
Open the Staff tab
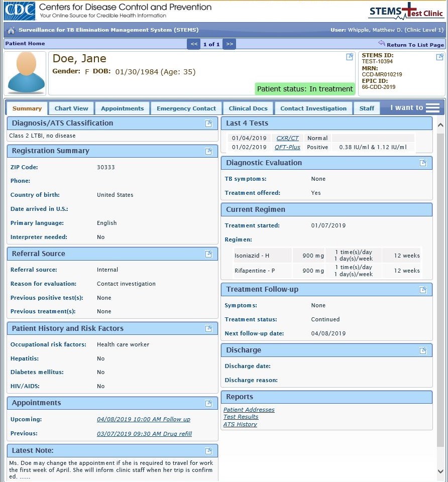coord(367,108)
